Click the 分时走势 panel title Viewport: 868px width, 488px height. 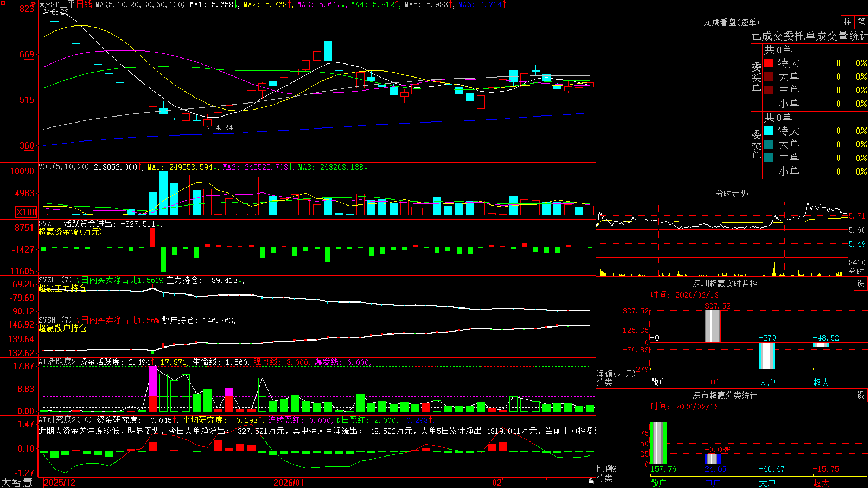click(x=732, y=194)
